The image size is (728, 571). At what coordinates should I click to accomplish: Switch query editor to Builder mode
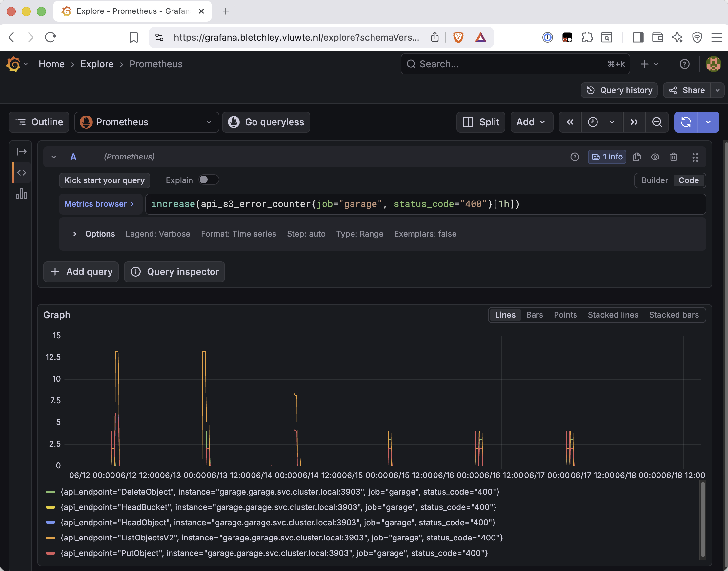[654, 180]
